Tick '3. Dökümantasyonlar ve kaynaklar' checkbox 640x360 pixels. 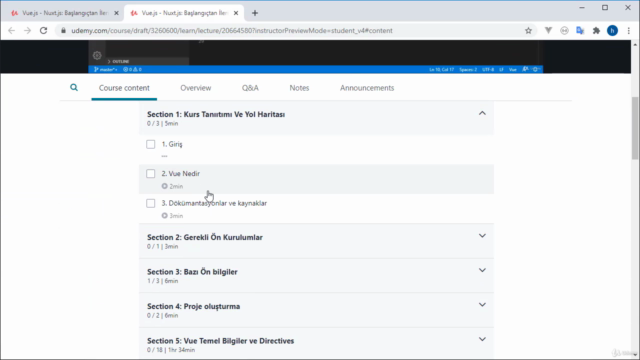(x=151, y=203)
